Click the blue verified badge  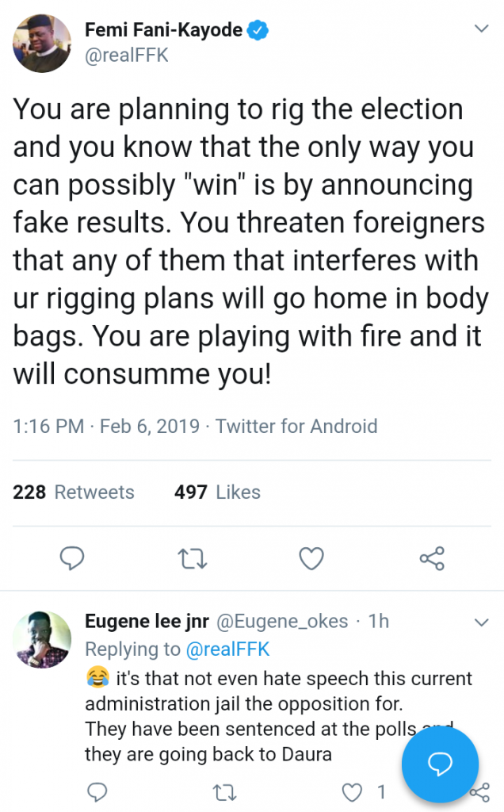tap(258, 32)
